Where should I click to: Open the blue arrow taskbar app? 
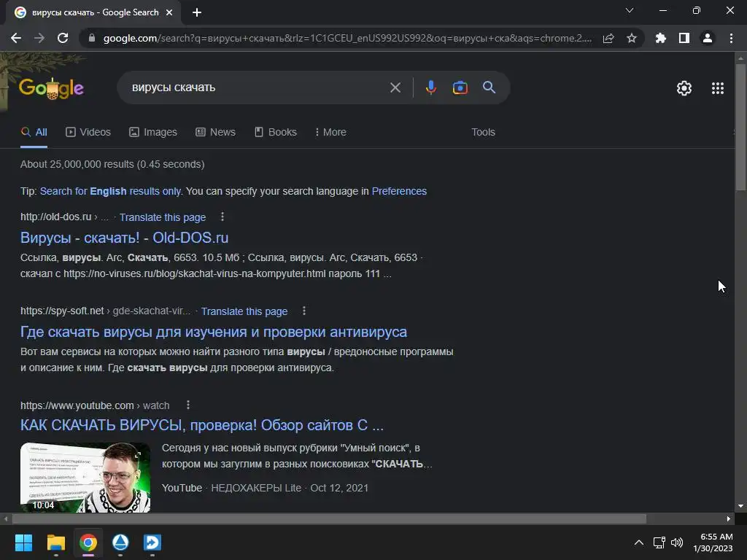(x=152, y=542)
